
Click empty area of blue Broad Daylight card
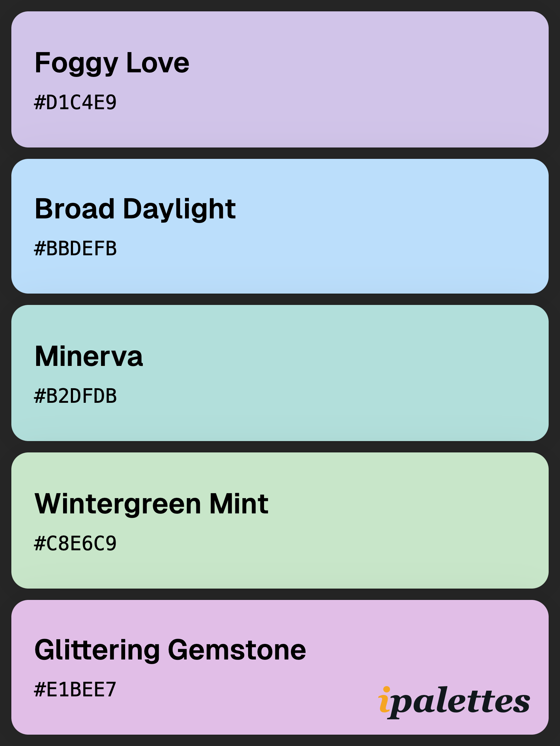pyautogui.click(x=390, y=227)
